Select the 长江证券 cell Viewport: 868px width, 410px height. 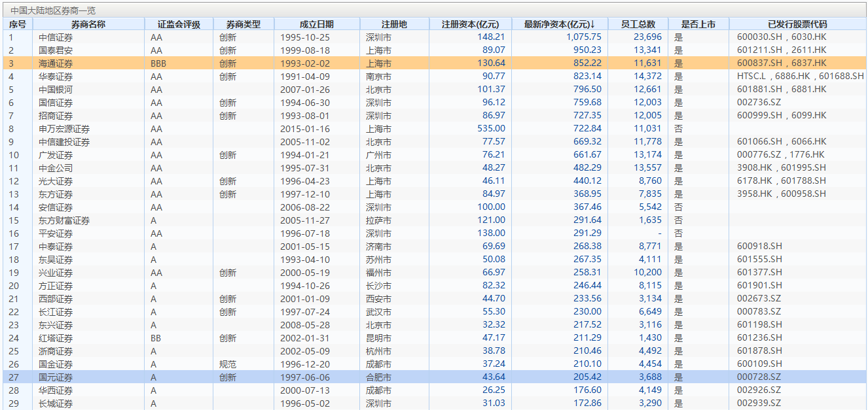coord(56,312)
